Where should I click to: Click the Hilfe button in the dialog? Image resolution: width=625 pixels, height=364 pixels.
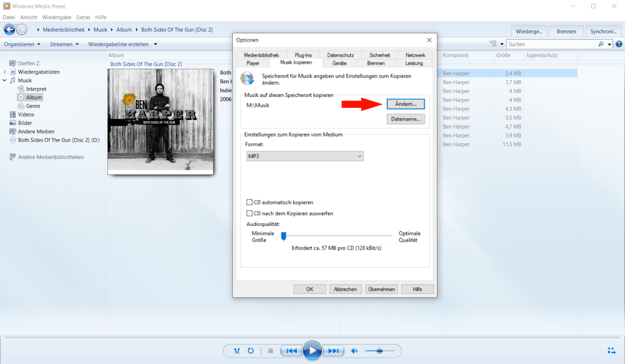[417, 289]
